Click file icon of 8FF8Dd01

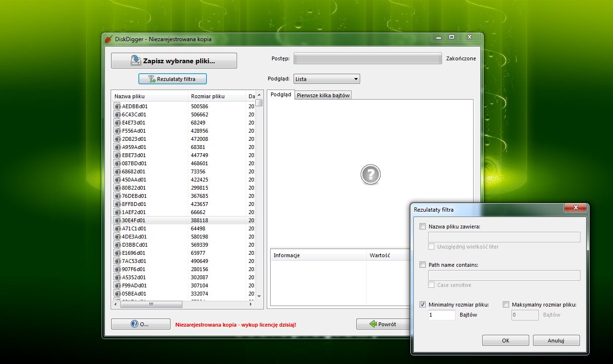pyautogui.click(x=117, y=204)
